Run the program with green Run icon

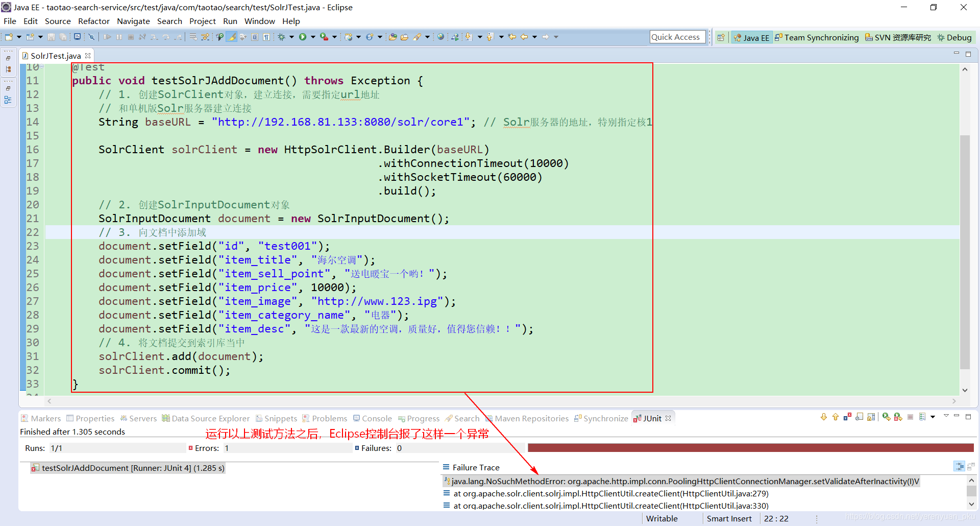point(303,37)
